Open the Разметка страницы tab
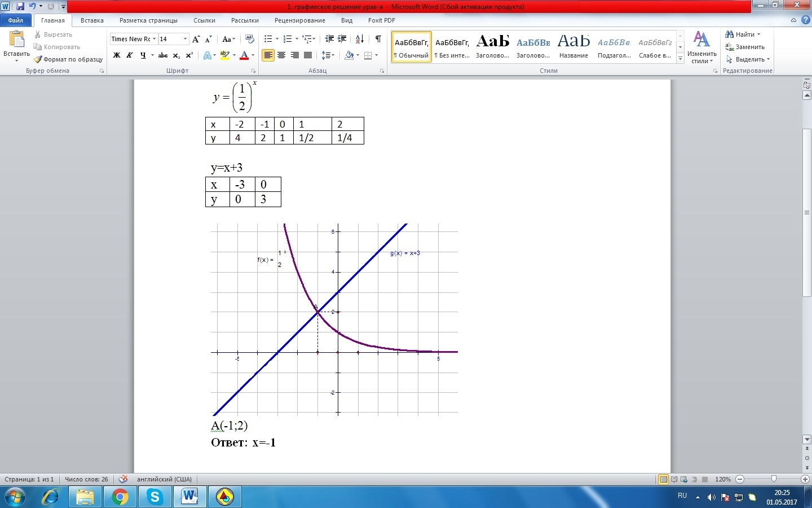The height and width of the screenshot is (508, 812). click(148, 20)
